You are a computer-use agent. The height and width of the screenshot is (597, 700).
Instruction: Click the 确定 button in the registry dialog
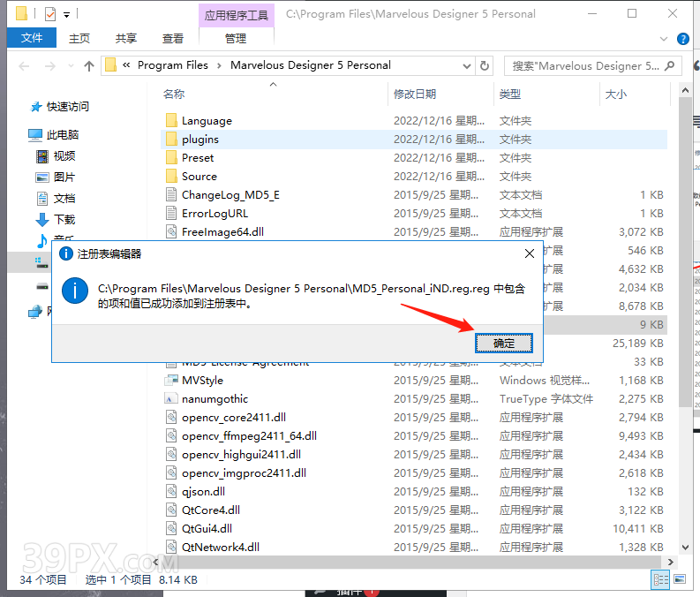503,343
